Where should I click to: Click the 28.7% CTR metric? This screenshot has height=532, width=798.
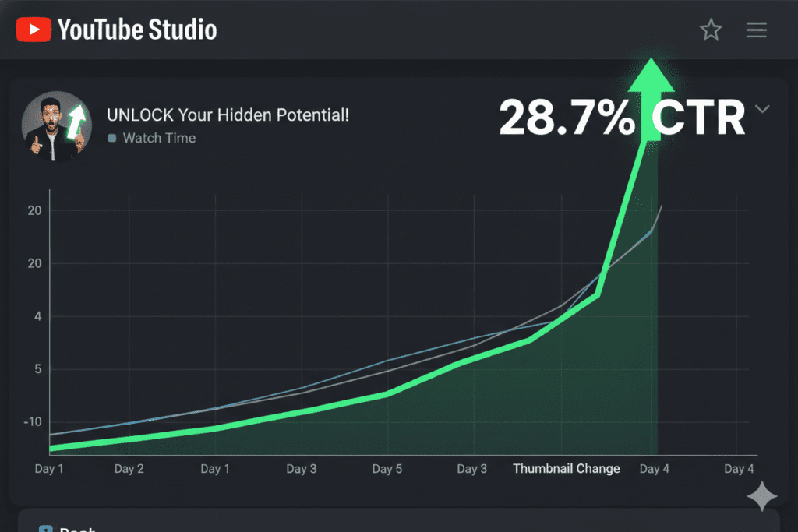[x=621, y=118]
